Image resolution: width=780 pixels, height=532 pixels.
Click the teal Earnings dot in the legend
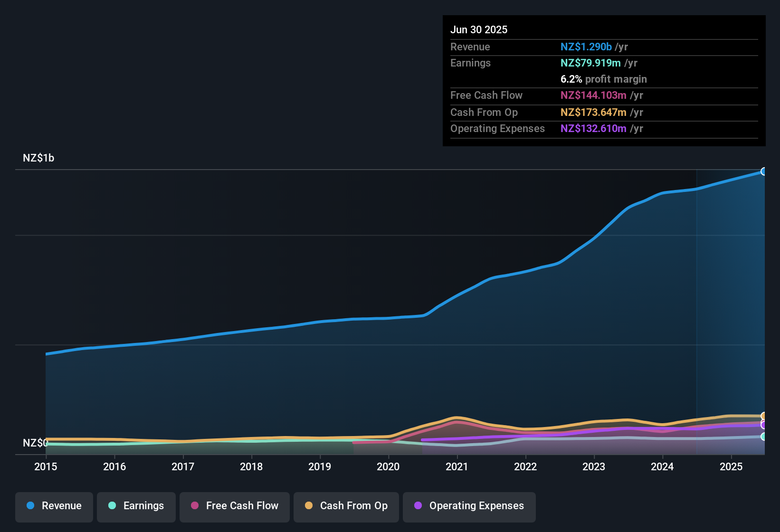tap(112, 506)
